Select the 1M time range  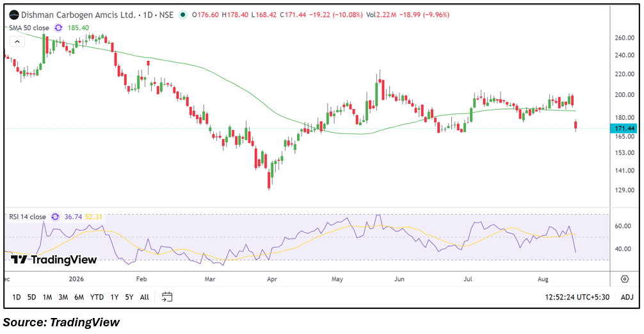(x=47, y=297)
